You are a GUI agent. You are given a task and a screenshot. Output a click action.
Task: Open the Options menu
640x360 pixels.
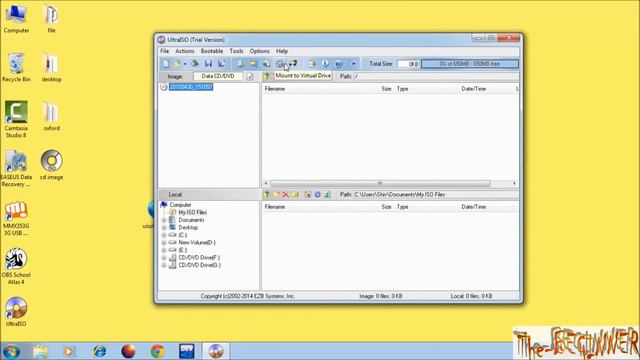click(x=260, y=51)
